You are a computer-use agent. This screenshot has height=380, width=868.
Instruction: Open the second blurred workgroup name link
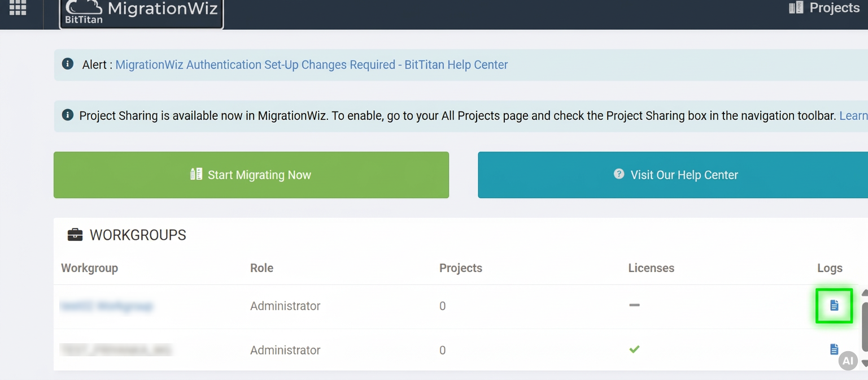[x=116, y=350]
